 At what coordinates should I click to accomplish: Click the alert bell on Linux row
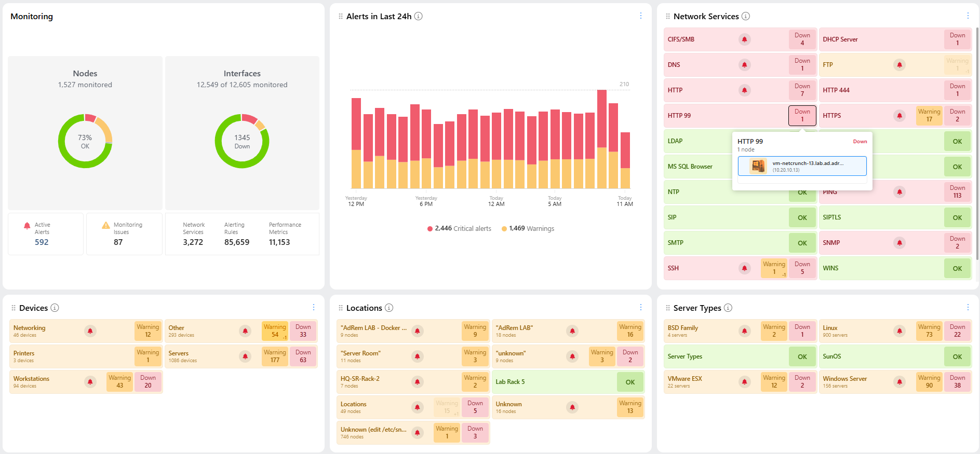tap(900, 331)
